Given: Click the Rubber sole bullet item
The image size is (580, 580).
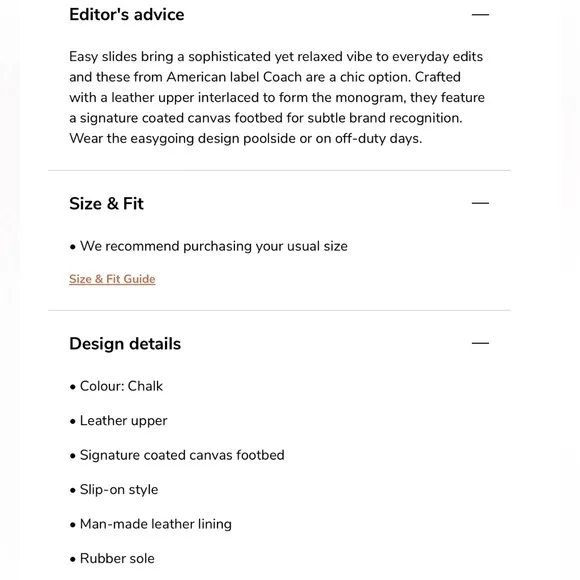Looking at the screenshot, I should click(x=112, y=559).
